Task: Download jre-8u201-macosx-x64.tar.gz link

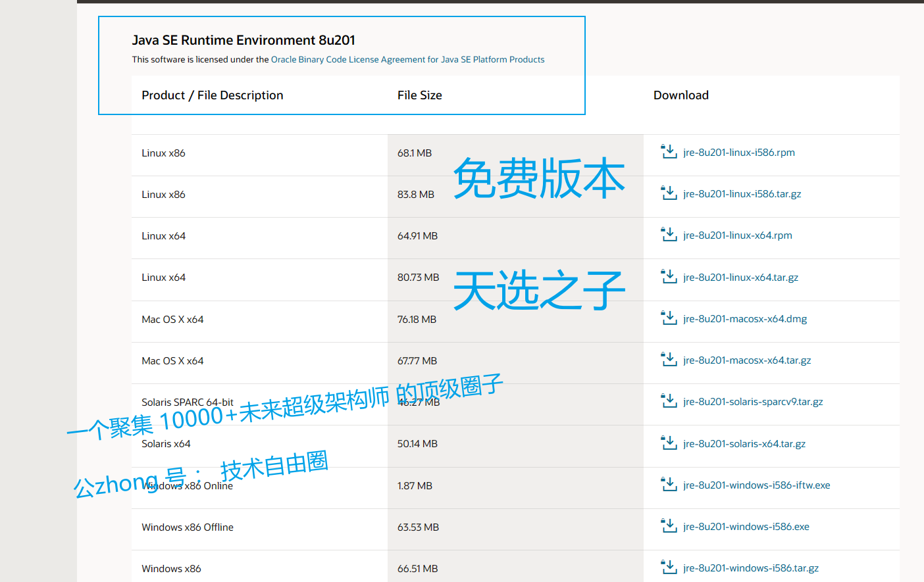Action: point(747,360)
